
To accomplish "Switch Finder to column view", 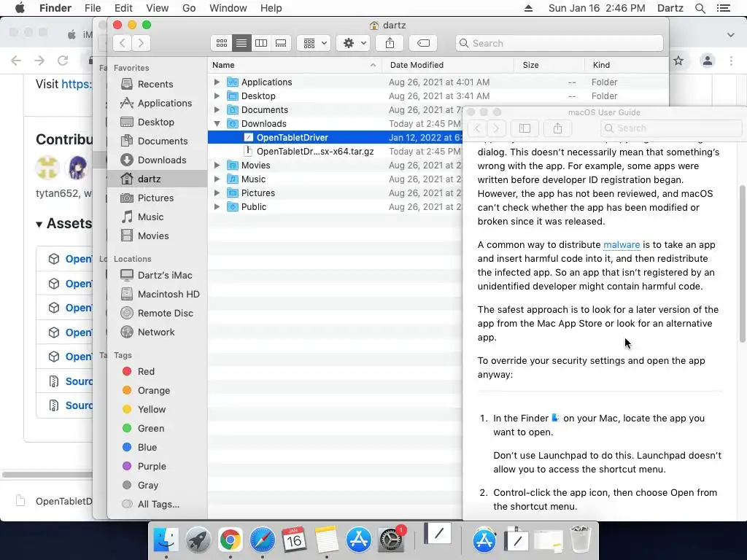I will [261, 43].
